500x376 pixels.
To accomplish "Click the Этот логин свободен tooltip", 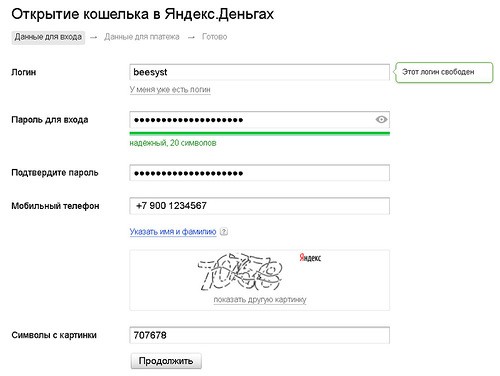I will click(443, 72).
